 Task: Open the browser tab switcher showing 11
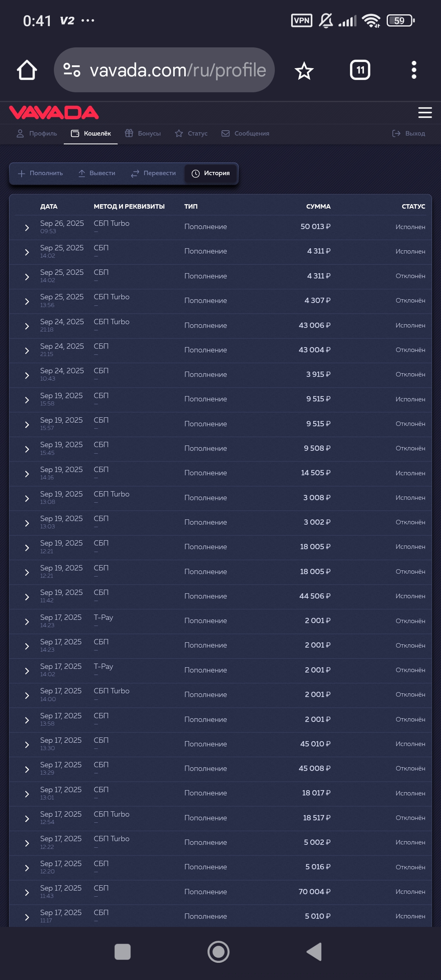pyautogui.click(x=360, y=70)
